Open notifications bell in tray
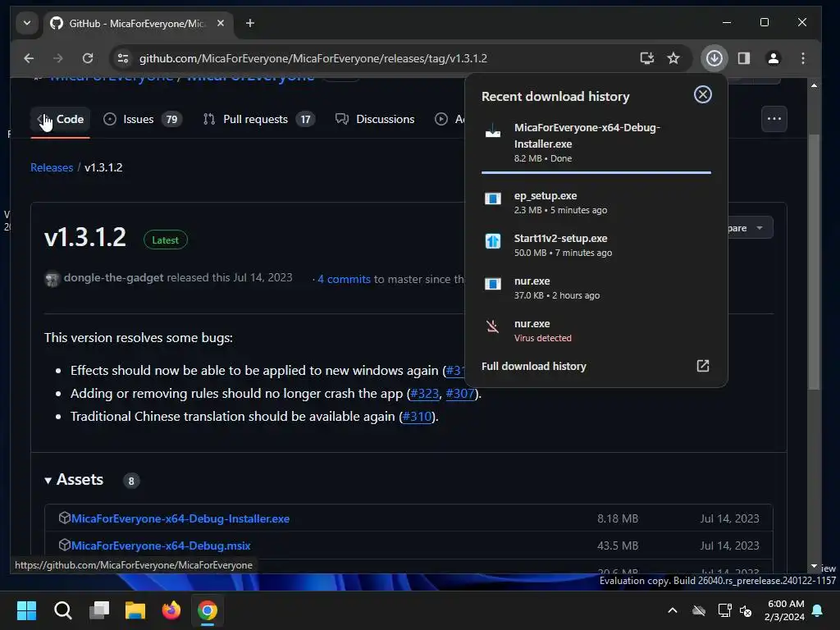Screen dimensions: 840x630 [x=818, y=610]
